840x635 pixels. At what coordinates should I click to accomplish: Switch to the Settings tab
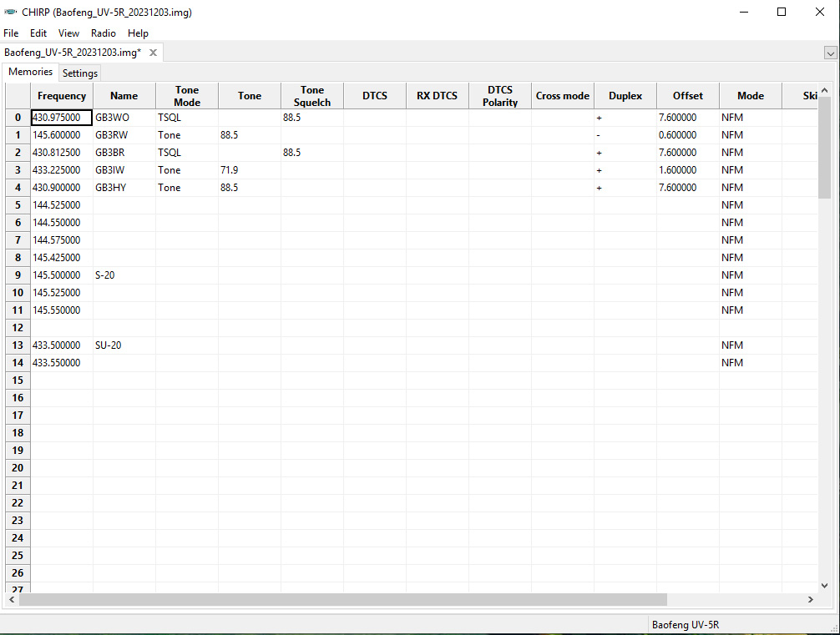click(x=80, y=73)
